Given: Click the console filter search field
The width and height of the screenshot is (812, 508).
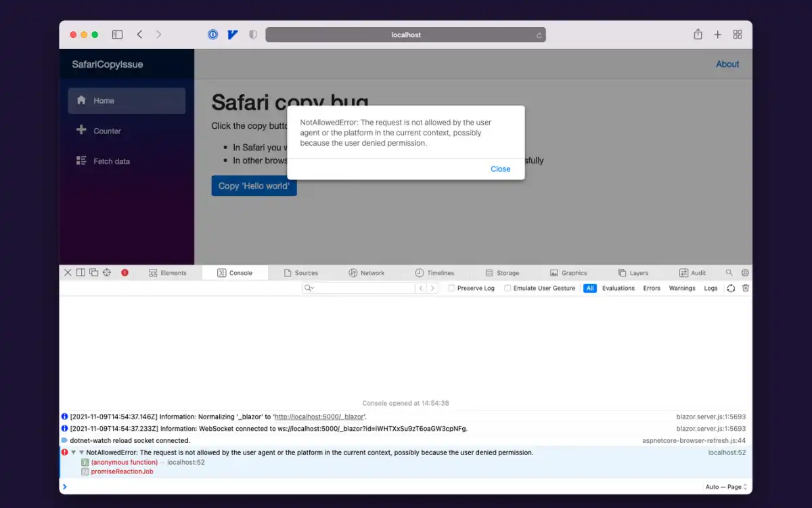Looking at the screenshot, I should pyautogui.click(x=359, y=289).
